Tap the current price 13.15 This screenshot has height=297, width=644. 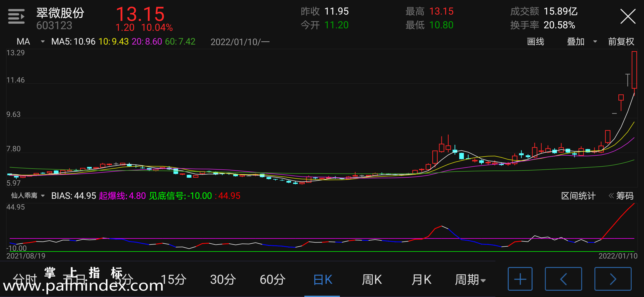140,14
